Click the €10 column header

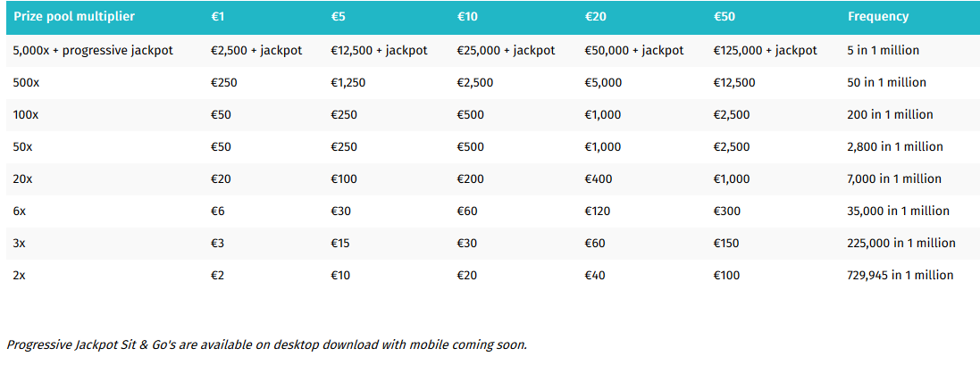pyautogui.click(x=467, y=17)
